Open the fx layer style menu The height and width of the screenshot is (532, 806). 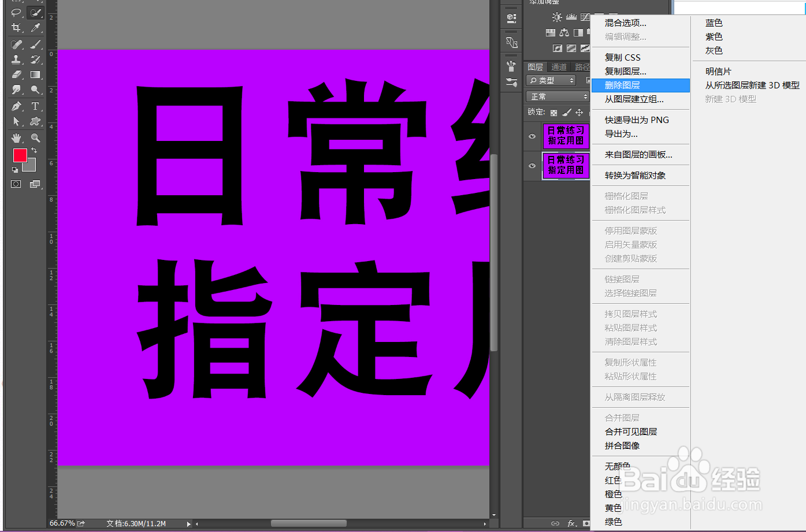pos(571,523)
